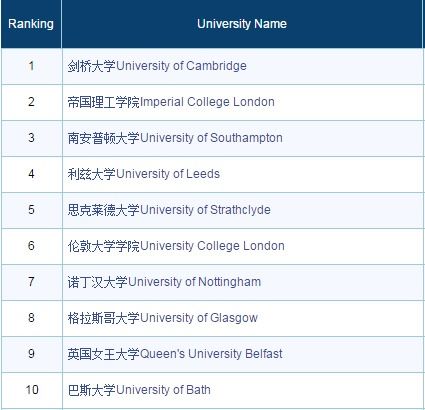The image size is (425, 410).
Task: Click Imperial College London entry
Action: pyautogui.click(x=171, y=102)
